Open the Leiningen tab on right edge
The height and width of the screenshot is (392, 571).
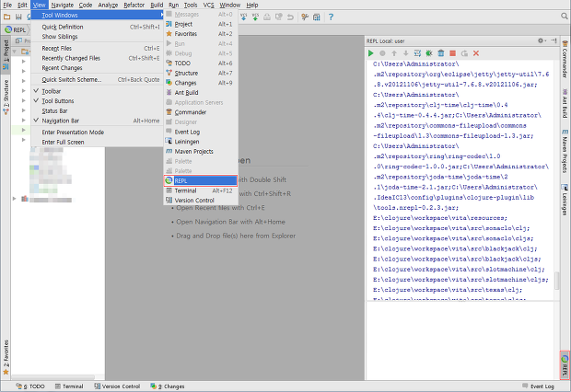(x=565, y=200)
